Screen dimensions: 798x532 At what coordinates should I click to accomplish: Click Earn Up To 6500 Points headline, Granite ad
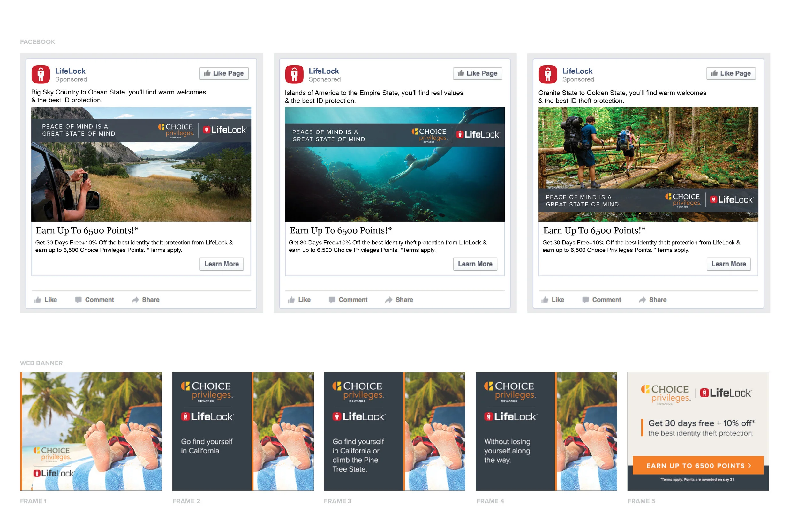pos(594,230)
